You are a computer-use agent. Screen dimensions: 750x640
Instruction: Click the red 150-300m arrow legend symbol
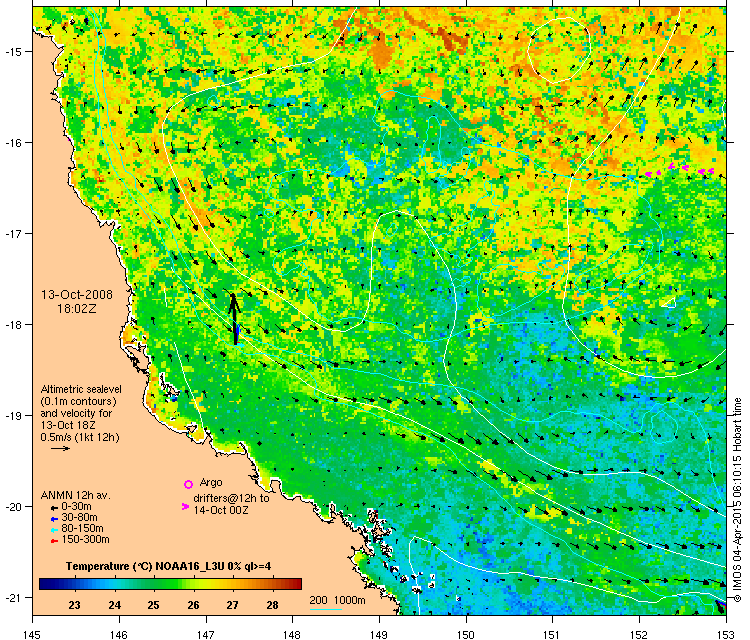point(54,541)
